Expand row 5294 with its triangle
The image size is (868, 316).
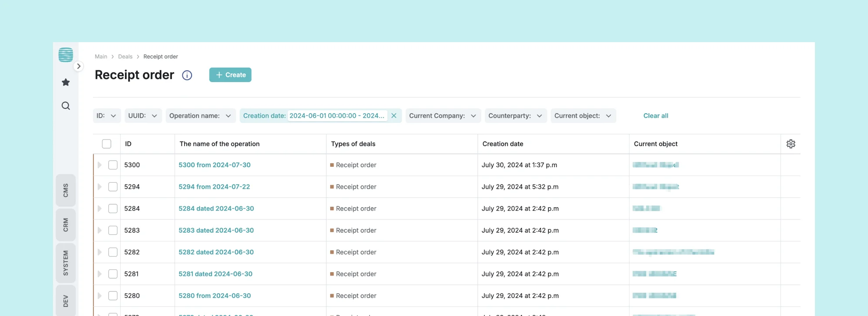[100, 187]
